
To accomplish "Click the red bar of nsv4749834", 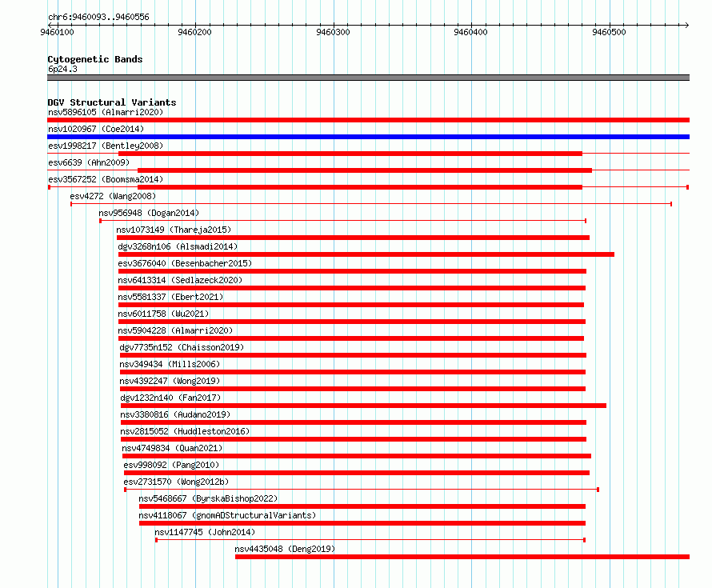I will click(357, 456).
